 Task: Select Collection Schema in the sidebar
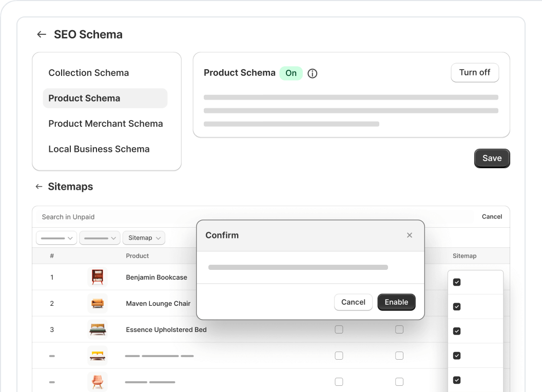click(89, 73)
